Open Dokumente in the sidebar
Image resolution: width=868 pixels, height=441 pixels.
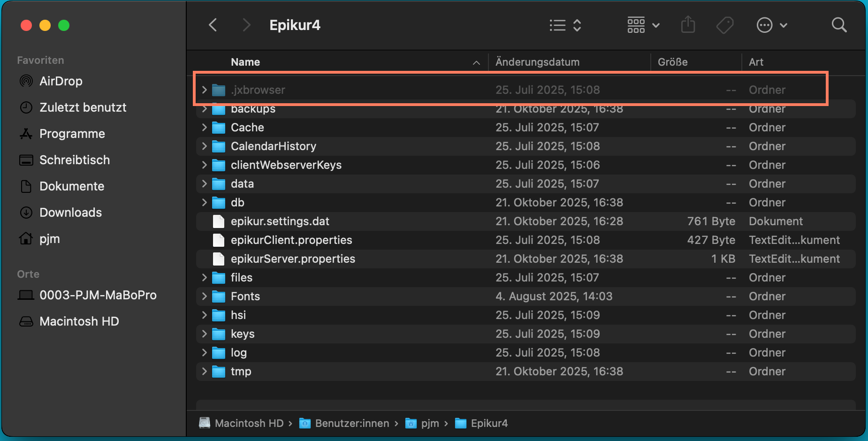click(61, 186)
